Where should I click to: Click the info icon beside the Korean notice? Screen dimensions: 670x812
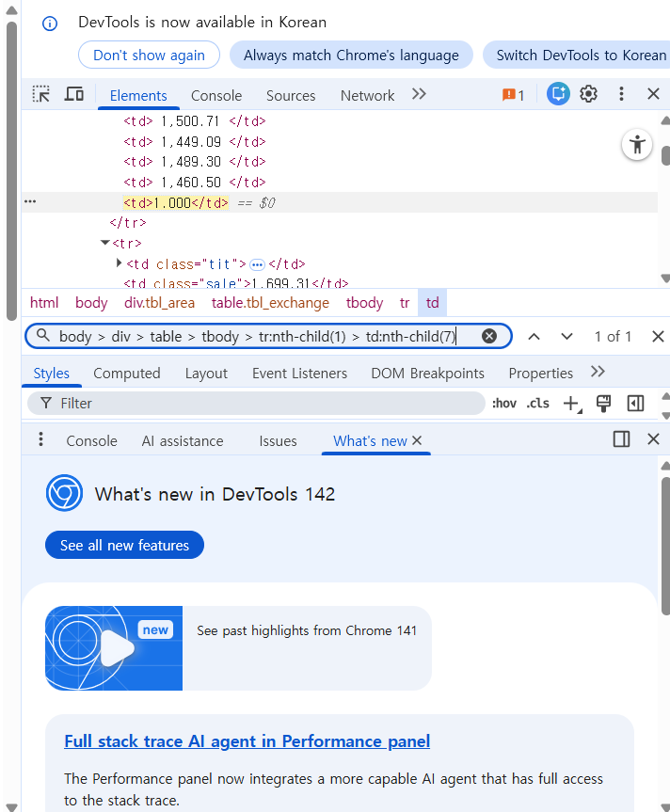[x=50, y=24]
